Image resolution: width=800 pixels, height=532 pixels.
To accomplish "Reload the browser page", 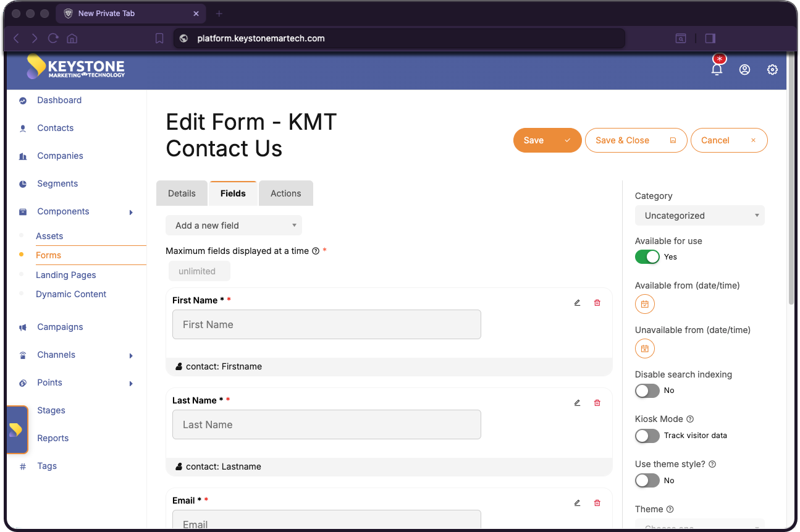I will 53,38.
